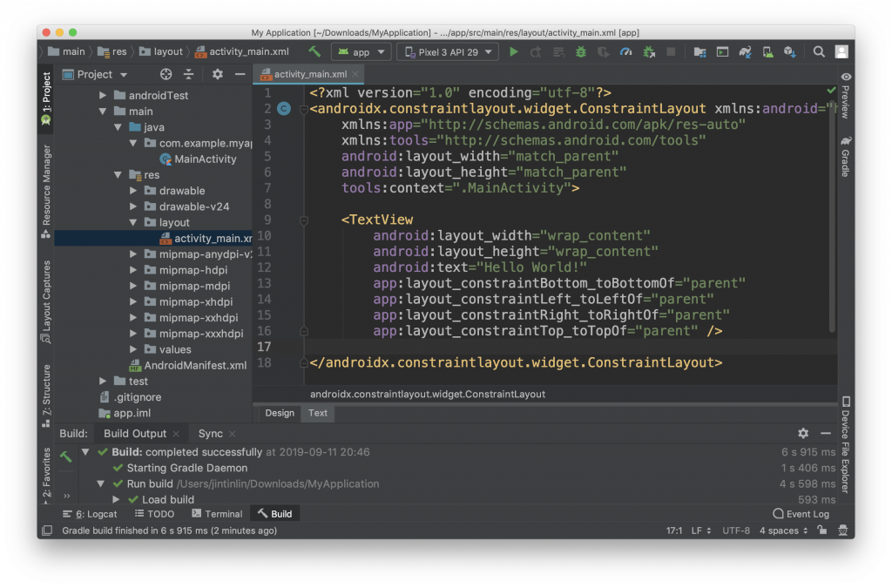Image resolution: width=892 pixels, height=588 pixels.
Task: Open the 6: Logcat tool window
Action: click(90, 513)
